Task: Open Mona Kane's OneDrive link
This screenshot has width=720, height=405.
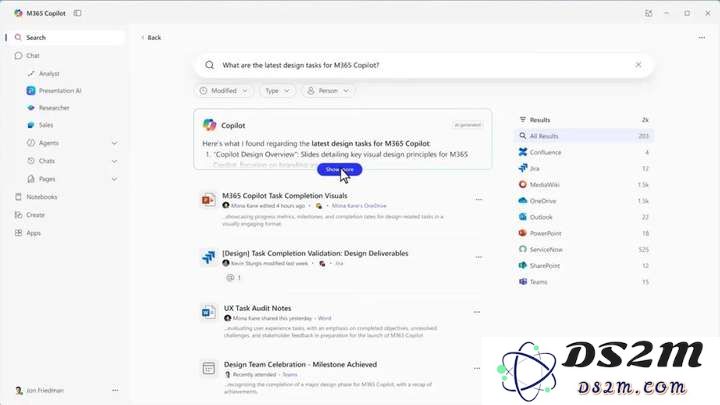Action: coord(359,206)
